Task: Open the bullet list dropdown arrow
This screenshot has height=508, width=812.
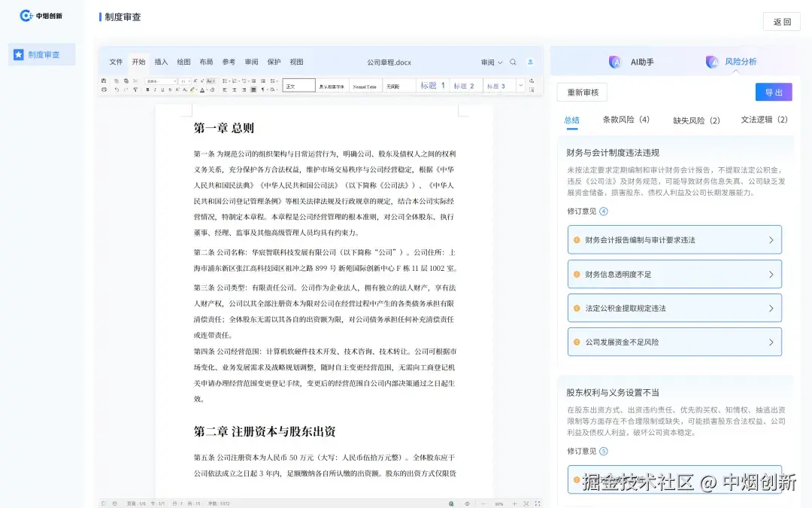Action: click(229, 81)
